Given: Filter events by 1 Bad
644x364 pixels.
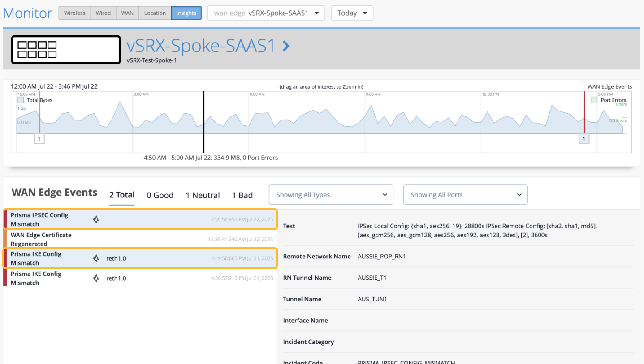Looking at the screenshot, I should point(242,195).
